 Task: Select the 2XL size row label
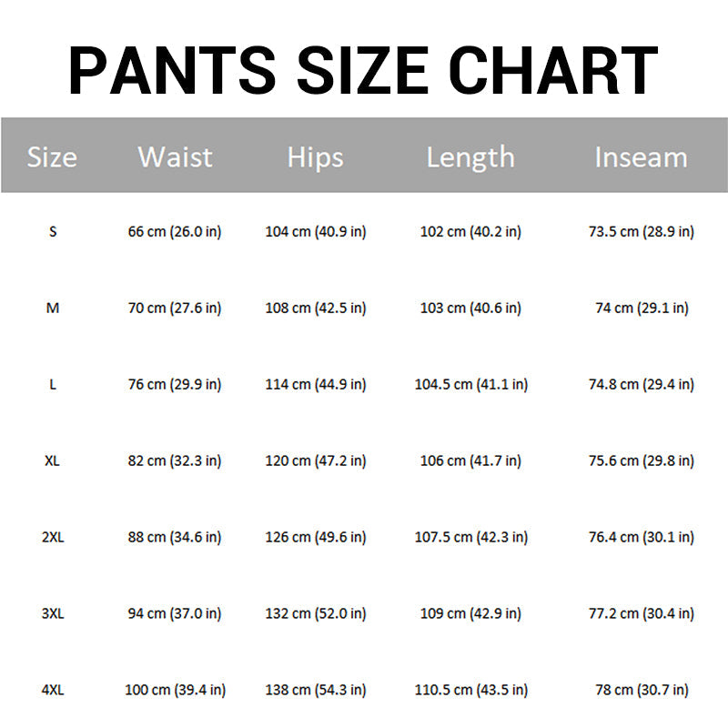[53, 537]
